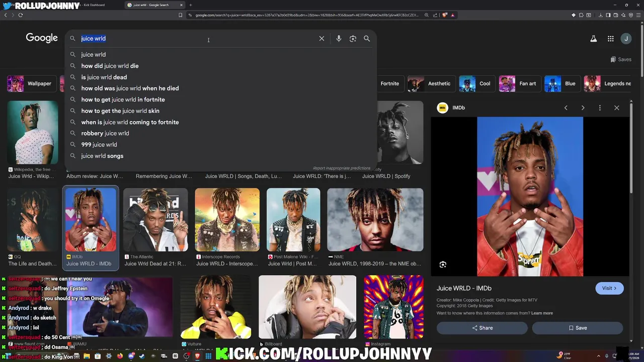Open the preview panel three-dot menu
The width and height of the screenshot is (644, 362).
(600, 108)
